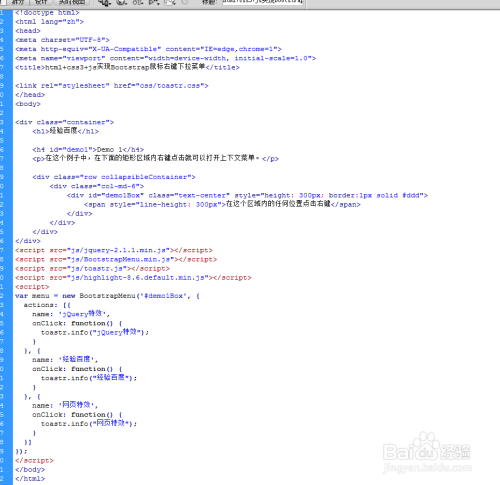
Task: Click the closing '});' line
Action: (x=21, y=451)
